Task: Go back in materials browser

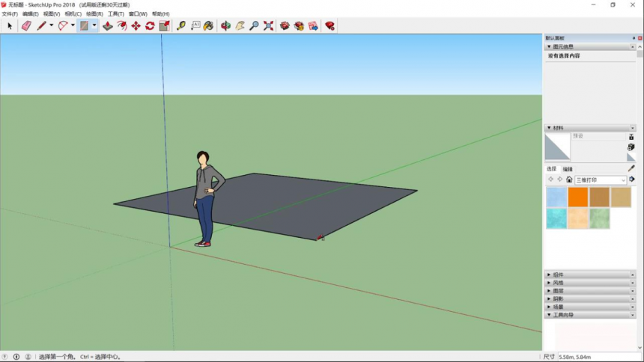Action: pos(550,180)
